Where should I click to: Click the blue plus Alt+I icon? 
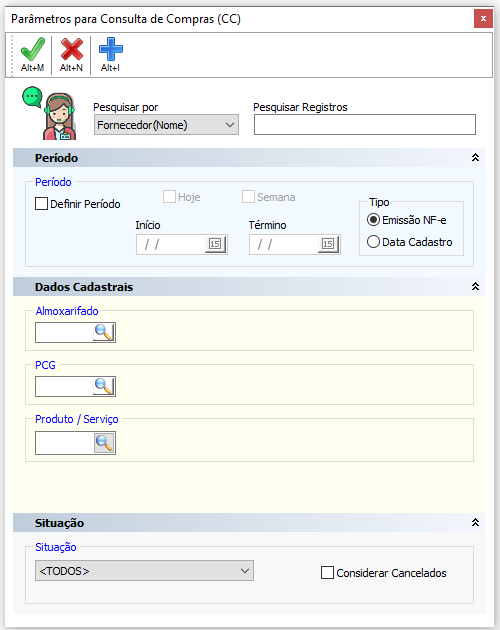111,55
